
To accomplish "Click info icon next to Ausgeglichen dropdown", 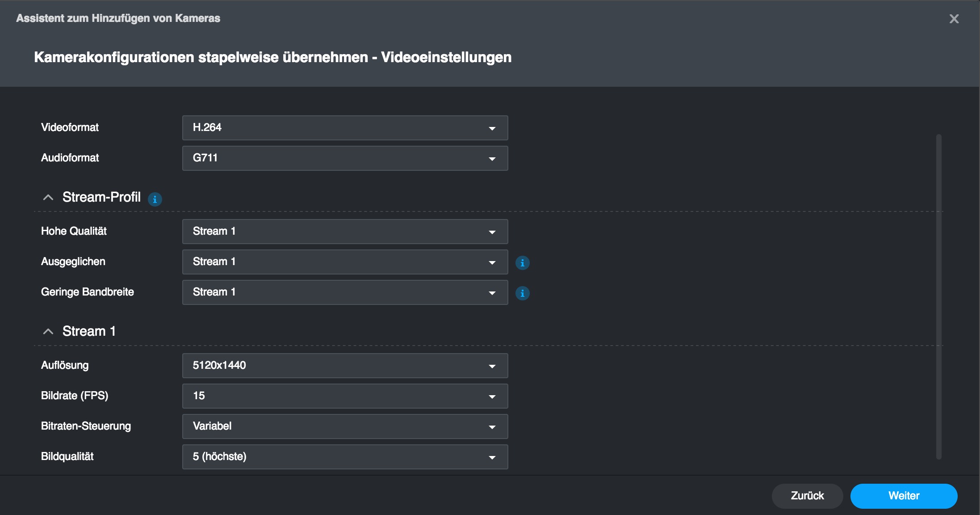I will pos(522,263).
